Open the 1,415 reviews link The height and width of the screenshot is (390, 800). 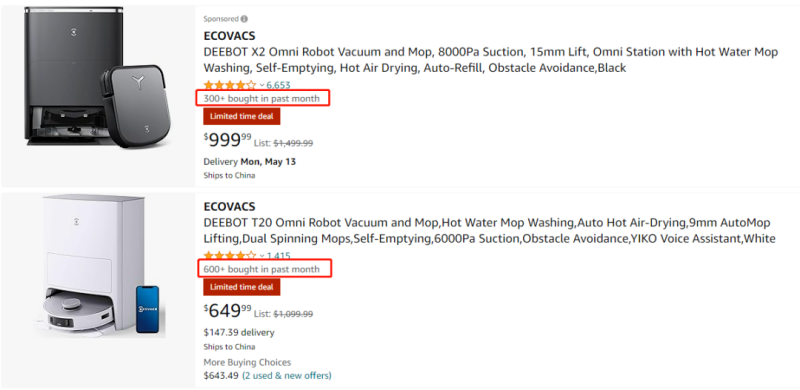pos(279,256)
